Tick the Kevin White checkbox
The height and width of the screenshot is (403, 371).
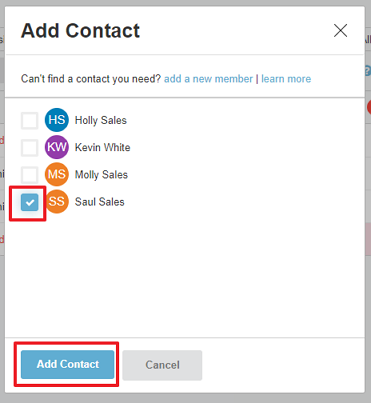click(30, 148)
